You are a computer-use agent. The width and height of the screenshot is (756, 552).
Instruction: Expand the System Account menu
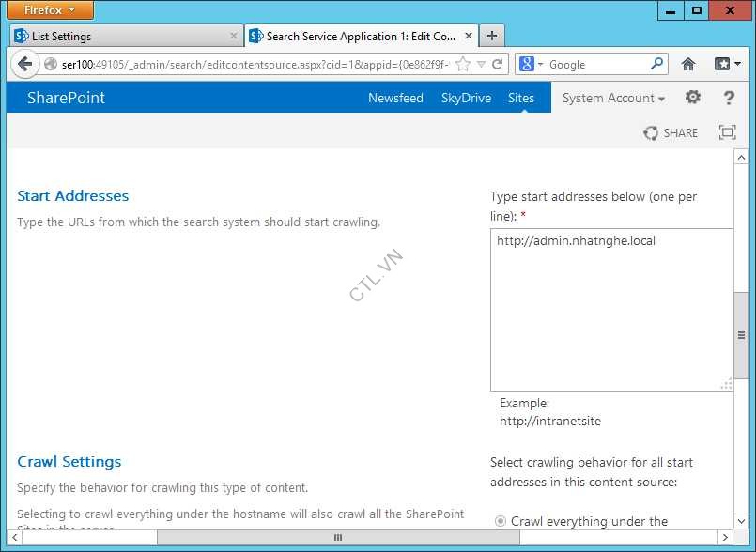click(613, 98)
